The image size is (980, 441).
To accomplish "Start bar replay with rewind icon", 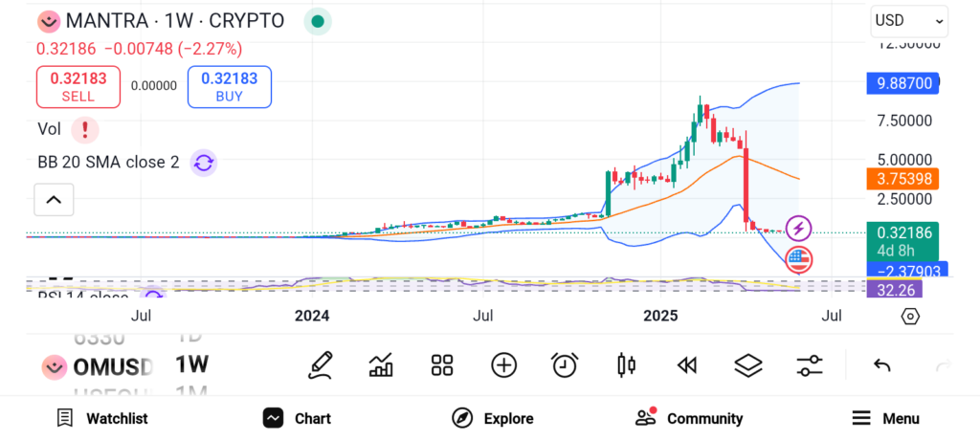I will click(685, 364).
